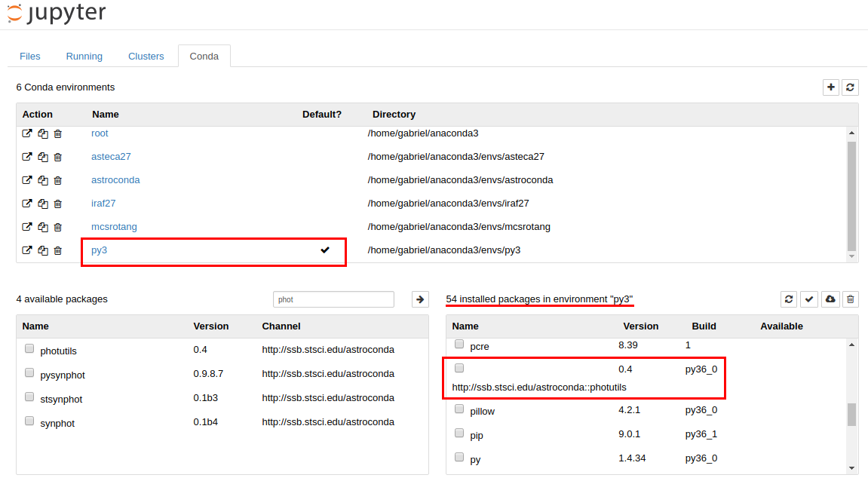Delete the py3 environment
The image size is (868, 481).
57,250
